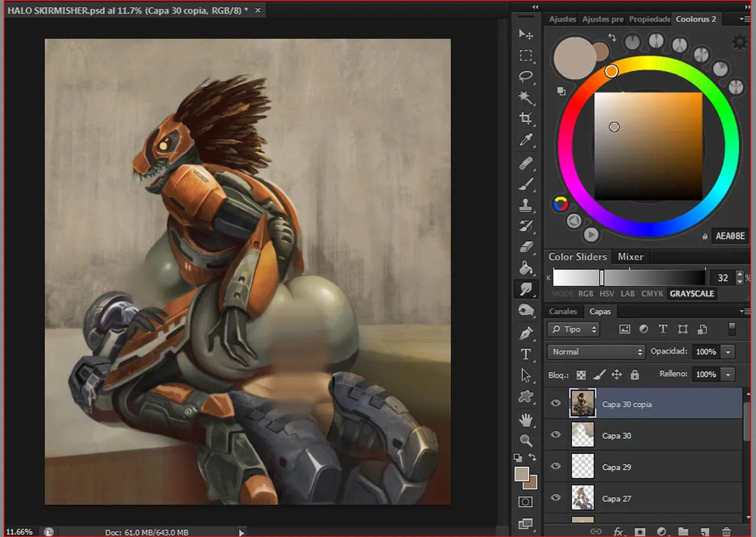
Task: Filter layers by adjustment layers
Action: [644, 329]
